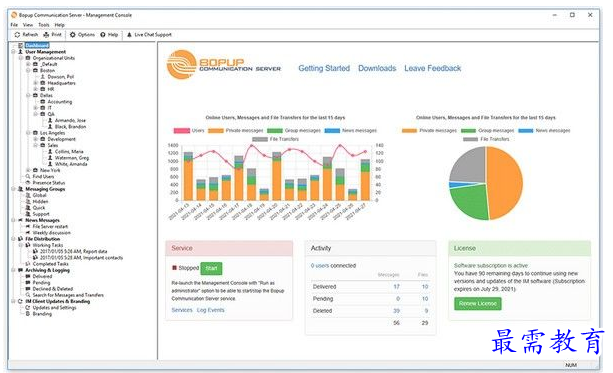Click the Messaging Groups icon
The height and width of the screenshot is (373, 613).
click(x=21, y=189)
